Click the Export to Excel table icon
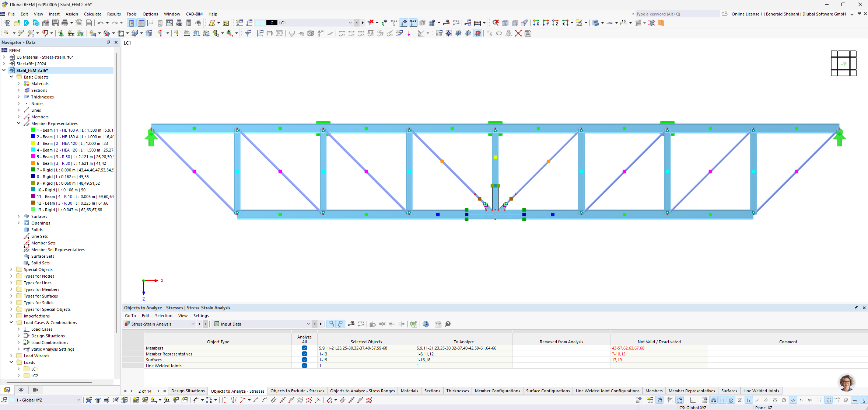This screenshot has width=868, height=410. [414, 324]
